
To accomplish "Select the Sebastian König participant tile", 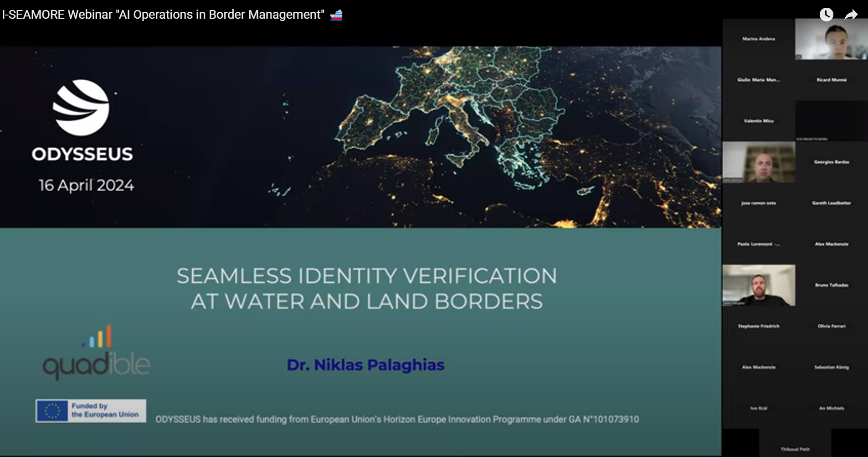I will tap(832, 368).
